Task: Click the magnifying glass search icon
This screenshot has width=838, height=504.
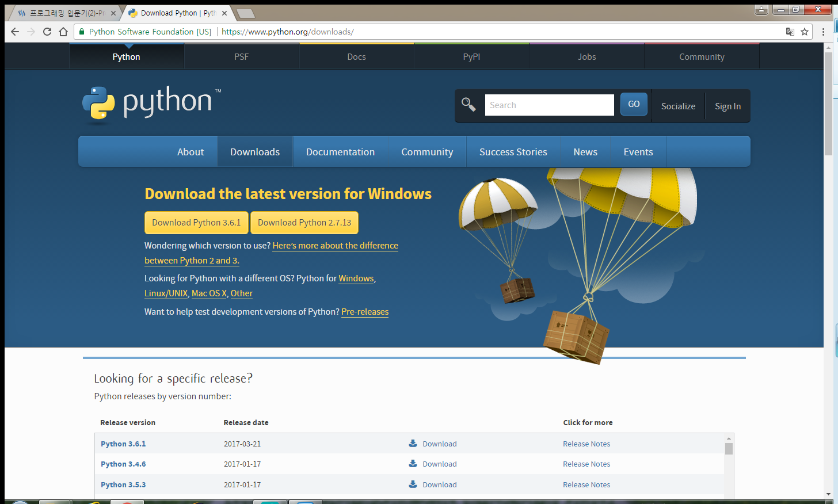Action: tap(468, 105)
